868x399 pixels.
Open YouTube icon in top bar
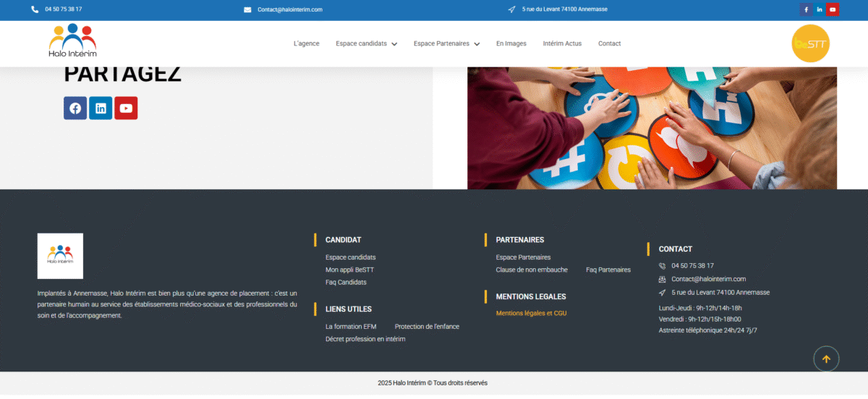tap(833, 9)
